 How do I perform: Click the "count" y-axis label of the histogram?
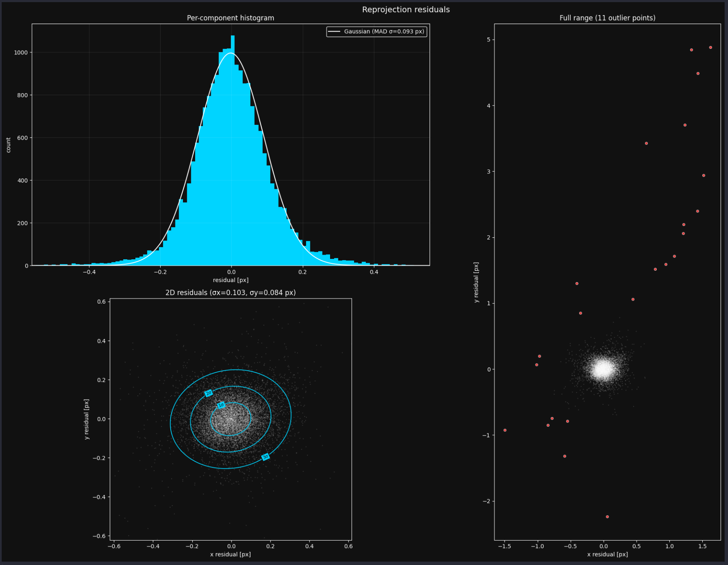tap(8, 145)
